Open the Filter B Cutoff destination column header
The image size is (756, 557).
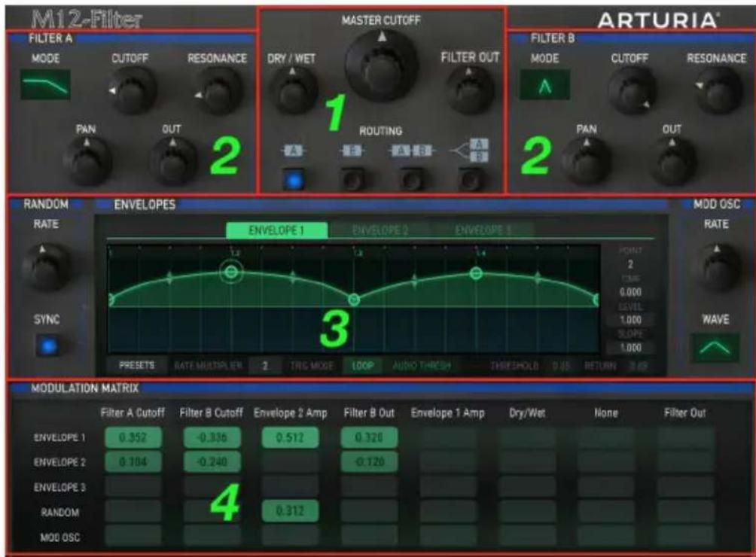(211, 412)
